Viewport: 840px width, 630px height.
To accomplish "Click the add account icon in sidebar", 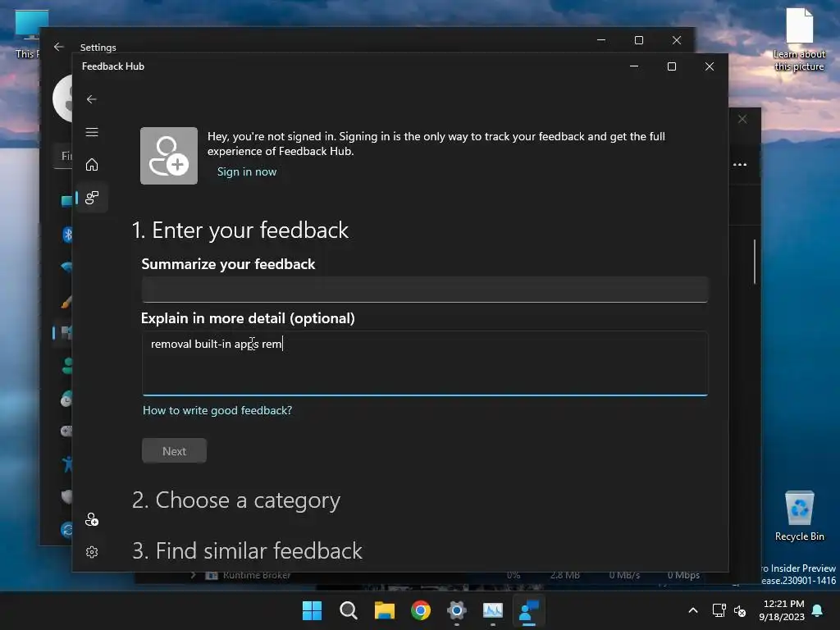I will pos(92,519).
